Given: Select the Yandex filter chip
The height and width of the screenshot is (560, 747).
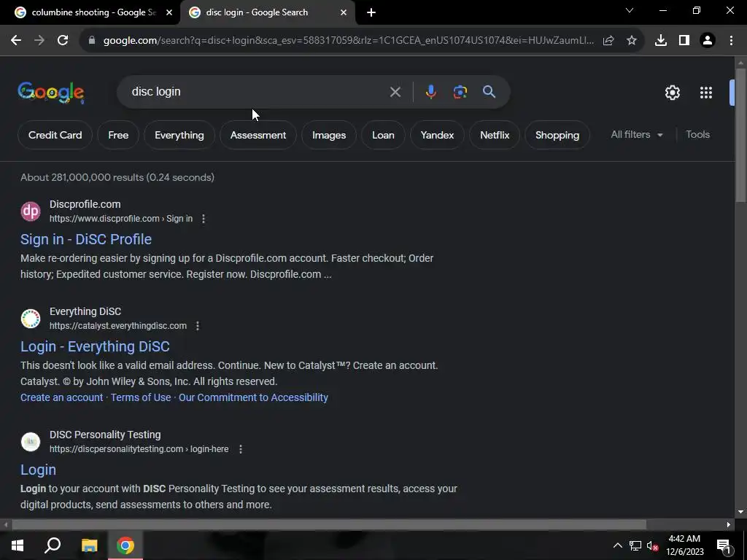Looking at the screenshot, I should tap(438, 135).
